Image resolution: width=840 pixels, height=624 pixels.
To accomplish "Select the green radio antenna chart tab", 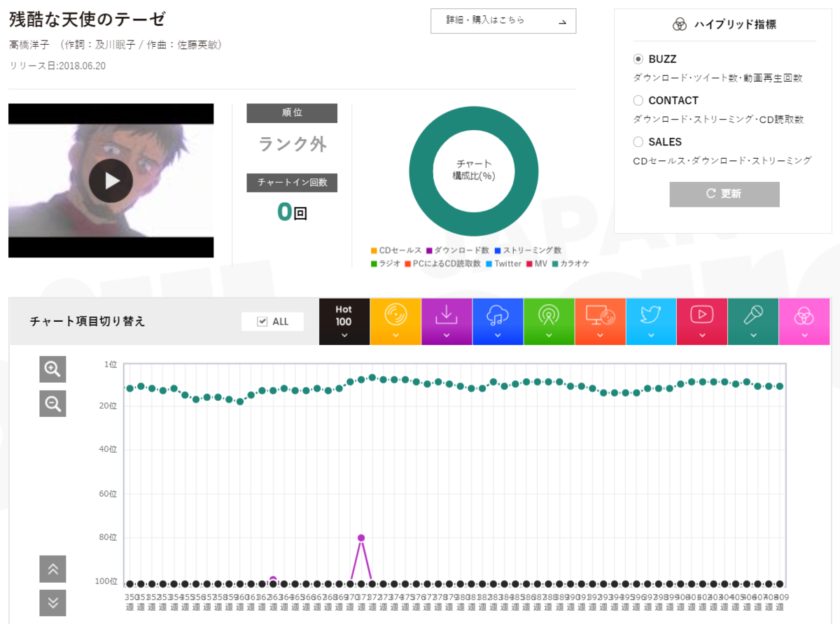I will point(549,321).
